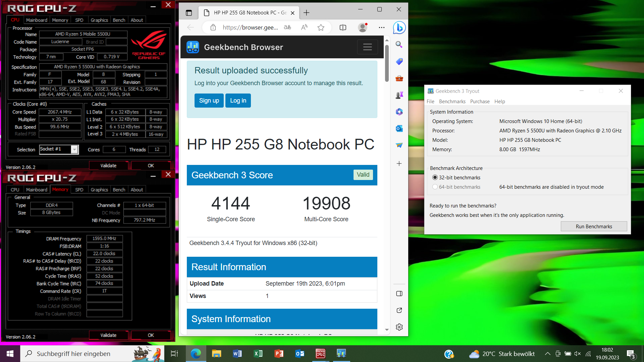Open the sidebar shopping tag icon
Viewport: 644px width, 362px height.
point(399,61)
